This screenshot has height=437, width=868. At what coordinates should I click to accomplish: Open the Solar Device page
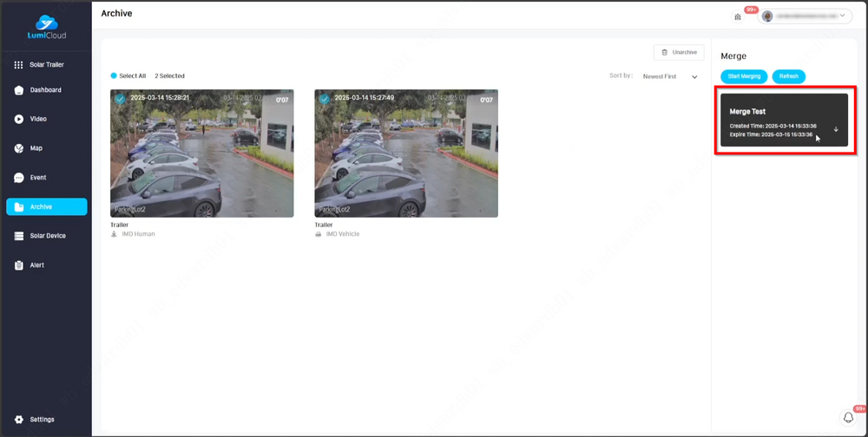click(x=46, y=236)
